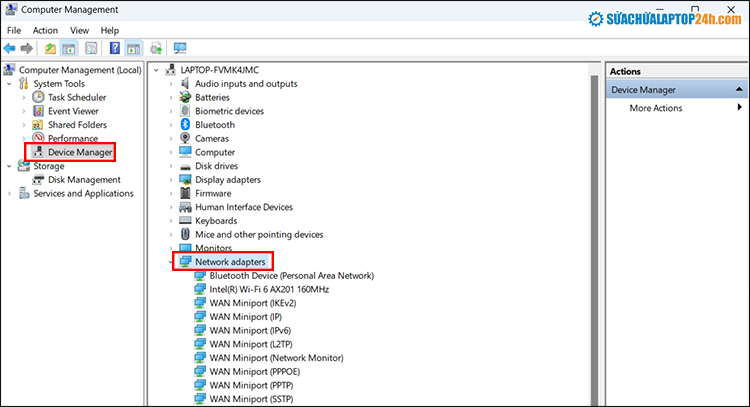Collapse the System Tools tree node

click(x=10, y=84)
